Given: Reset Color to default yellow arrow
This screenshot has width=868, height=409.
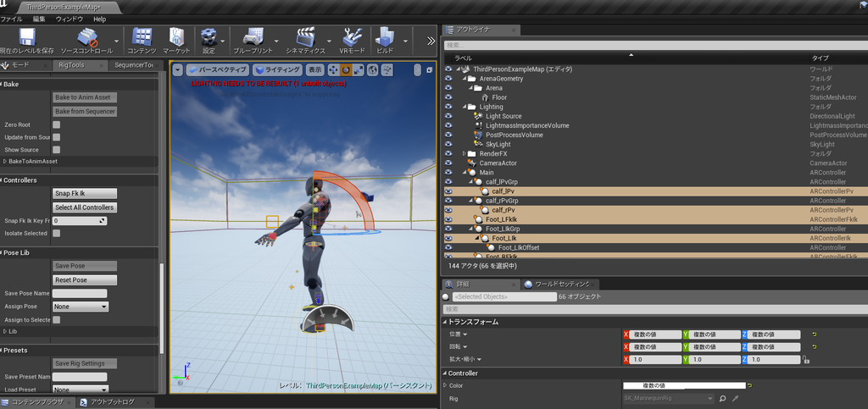Looking at the screenshot, I should click(750, 385).
